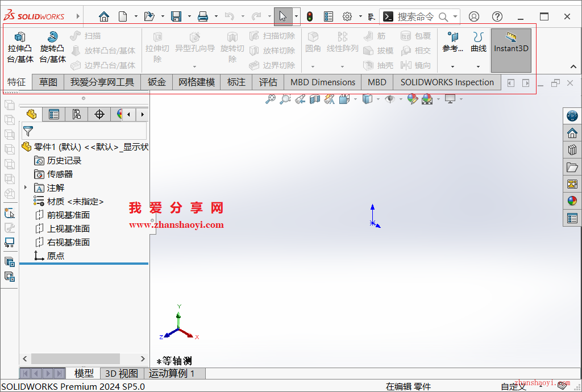Switch to the 评估 (Evaluate) tab
This screenshot has height=392, width=582.
(268, 82)
